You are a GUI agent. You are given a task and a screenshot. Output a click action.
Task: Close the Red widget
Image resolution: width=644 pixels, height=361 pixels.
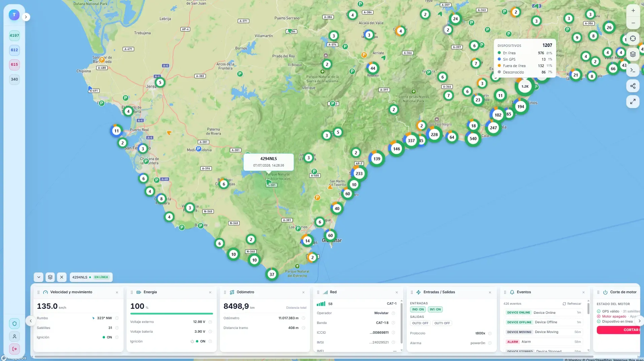tap(397, 292)
